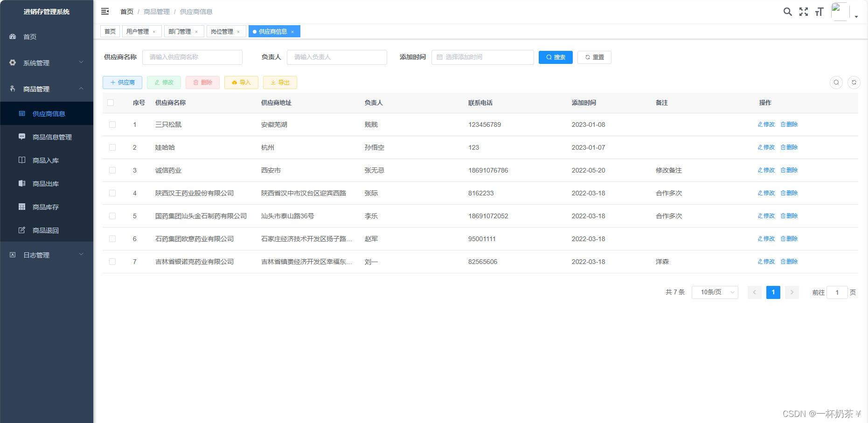Viewport: 868px width, 423px height.
Task: Click the blue 搜索 button
Action: tap(556, 57)
